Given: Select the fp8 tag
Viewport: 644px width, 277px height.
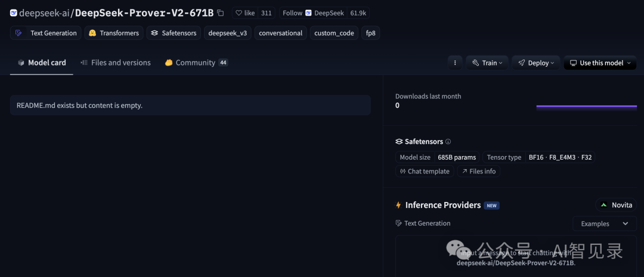Looking at the screenshot, I should (370, 33).
